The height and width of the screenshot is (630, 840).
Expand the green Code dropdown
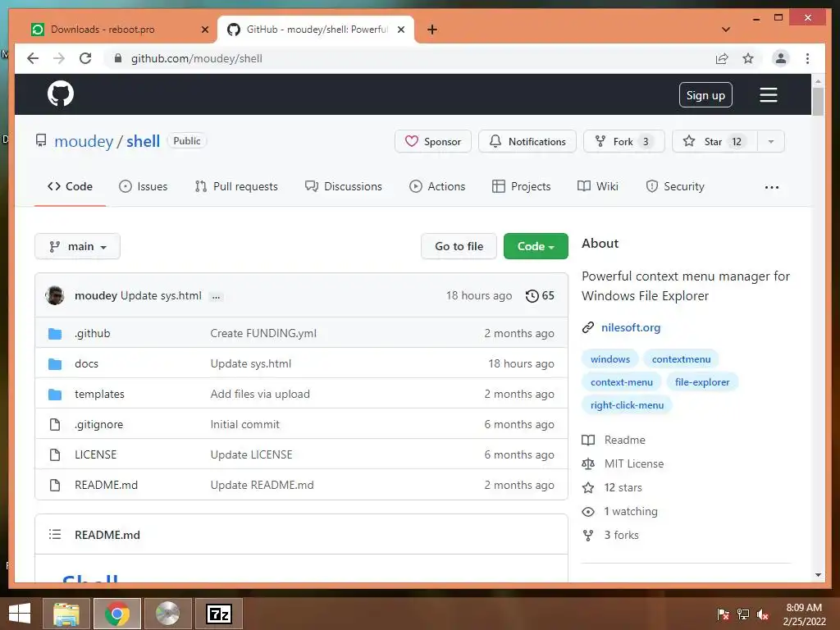coord(536,246)
